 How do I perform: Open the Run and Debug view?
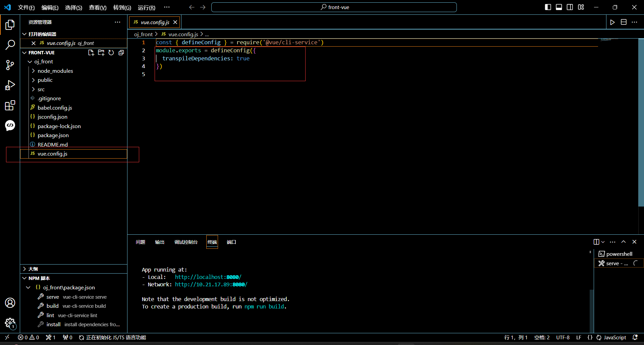(x=10, y=85)
